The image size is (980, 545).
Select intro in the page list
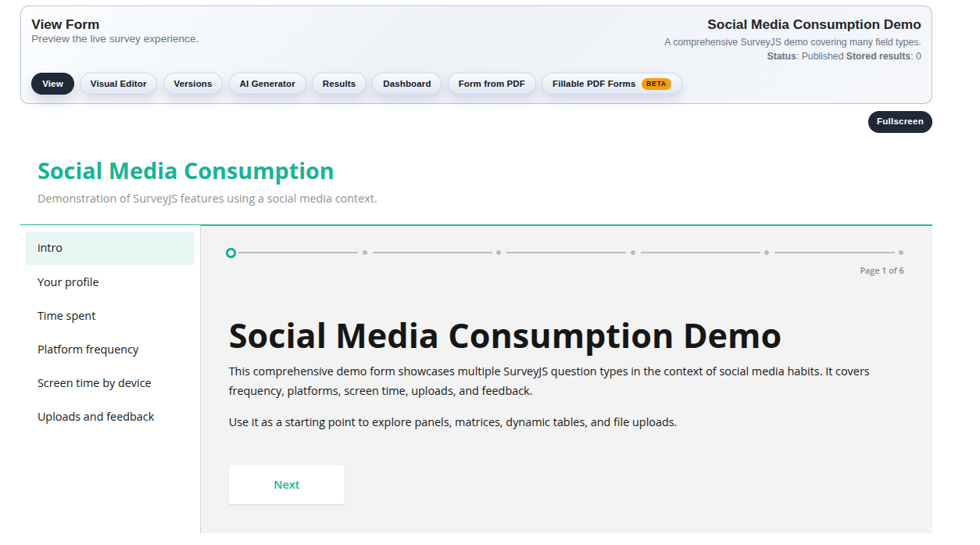[x=109, y=248]
